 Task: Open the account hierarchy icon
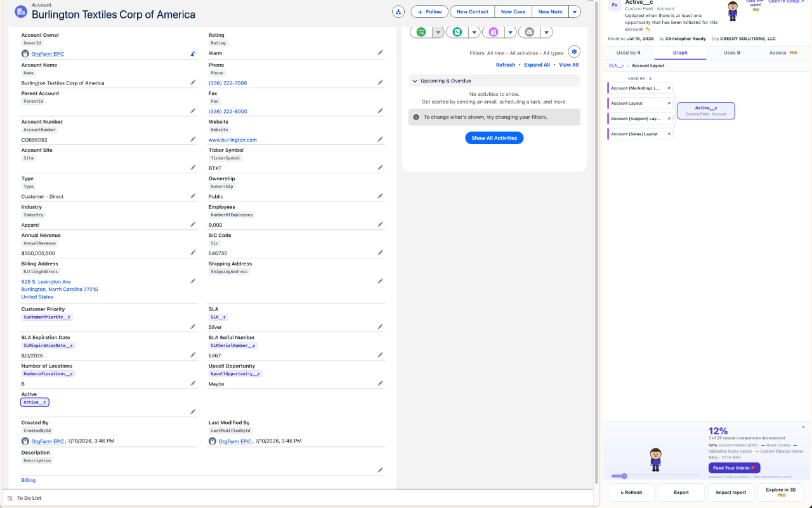coord(398,11)
